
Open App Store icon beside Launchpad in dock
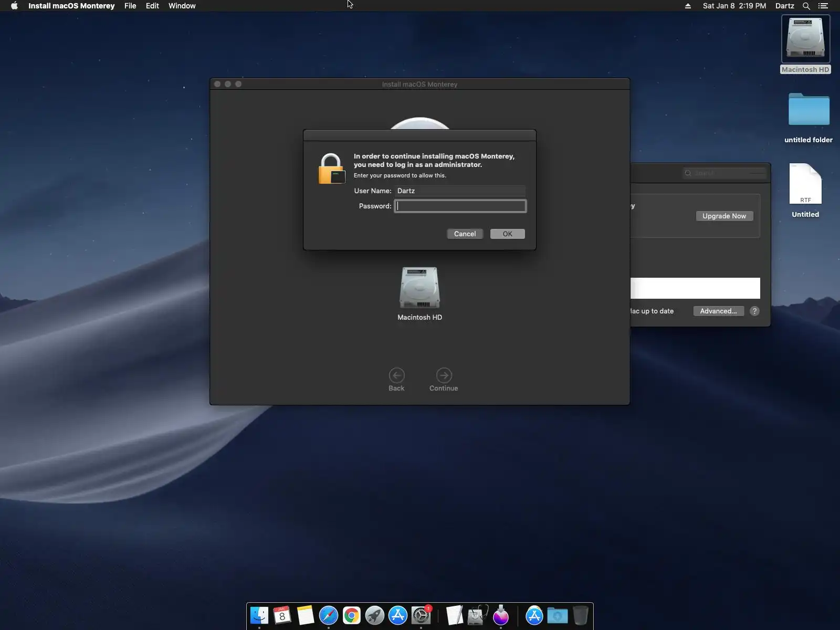(x=398, y=615)
